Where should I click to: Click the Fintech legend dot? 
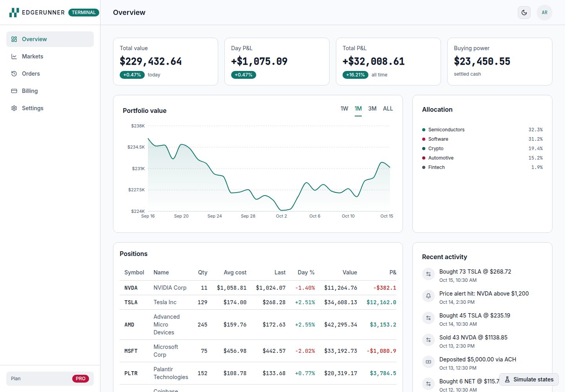tap(424, 167)
